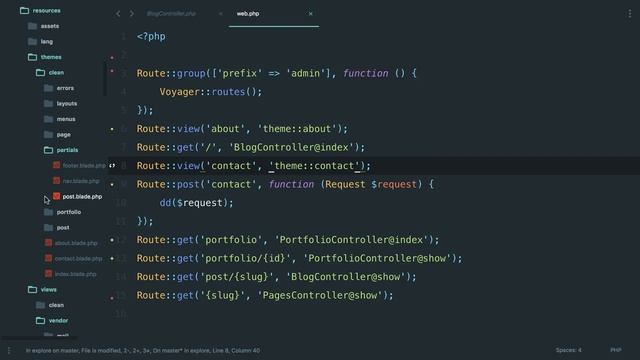
Task: Click the '/' BlogController@index route line
Action: tap(251, 147)
